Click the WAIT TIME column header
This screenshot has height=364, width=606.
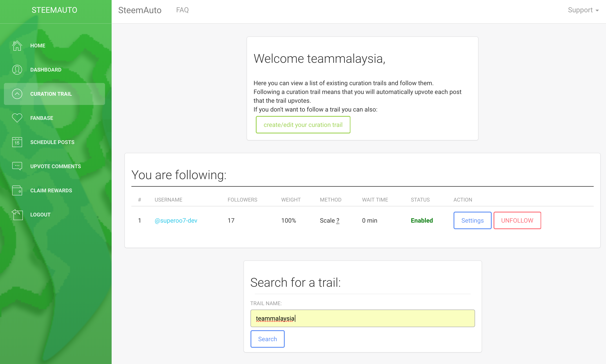375,200
